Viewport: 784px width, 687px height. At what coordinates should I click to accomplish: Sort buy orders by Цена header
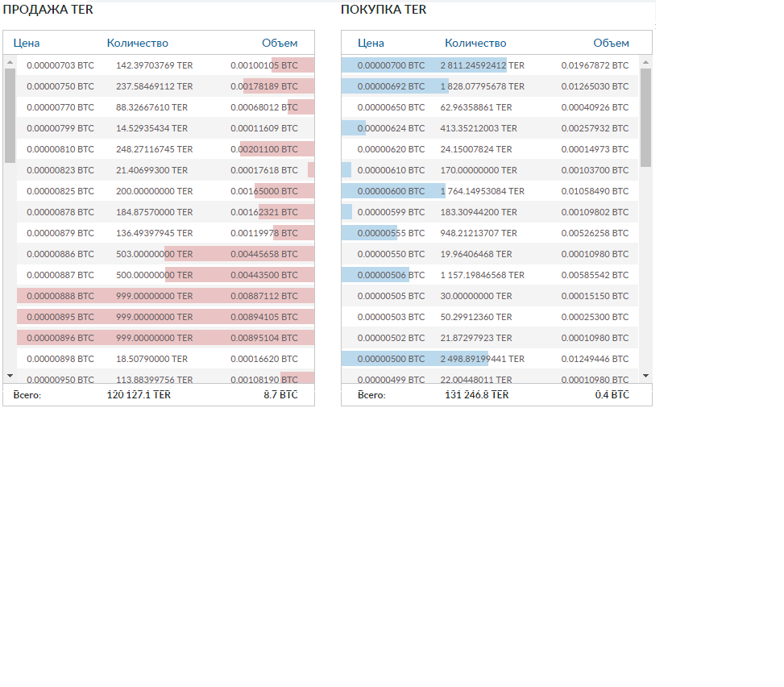tap(371, 43)
